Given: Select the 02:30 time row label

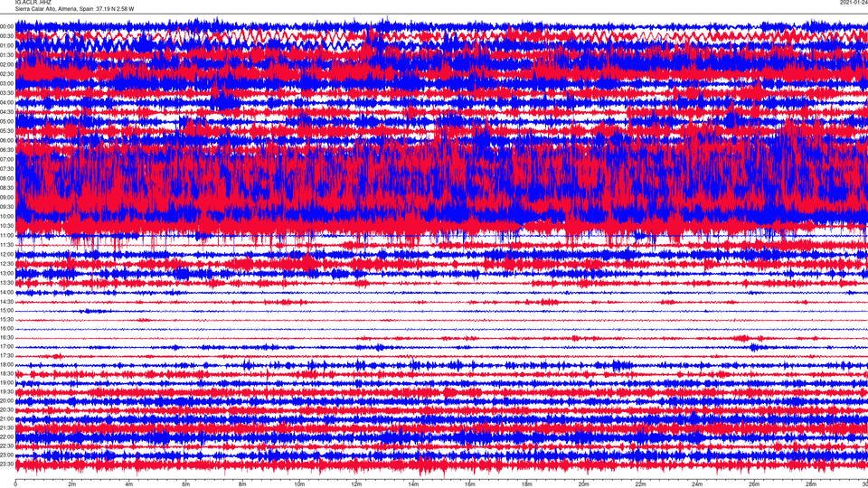Looking at the screenshot, I should (7, 74).
